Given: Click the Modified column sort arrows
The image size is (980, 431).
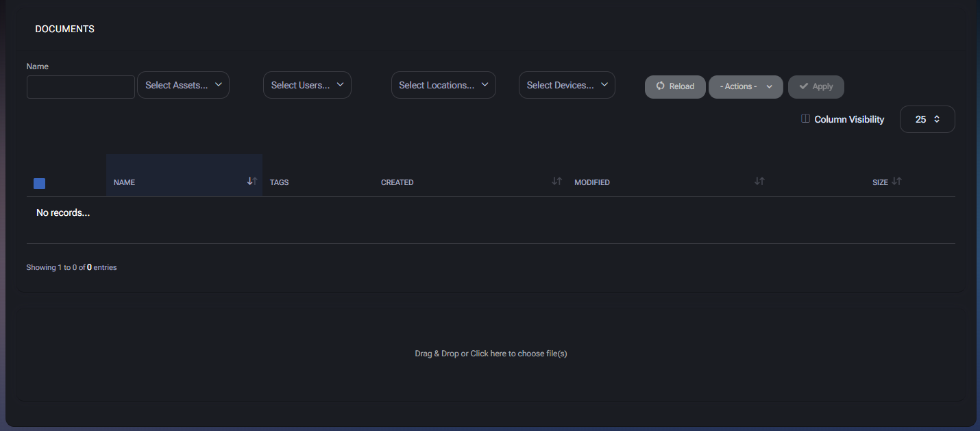Looking at the screenshot, I should [759, 182].
